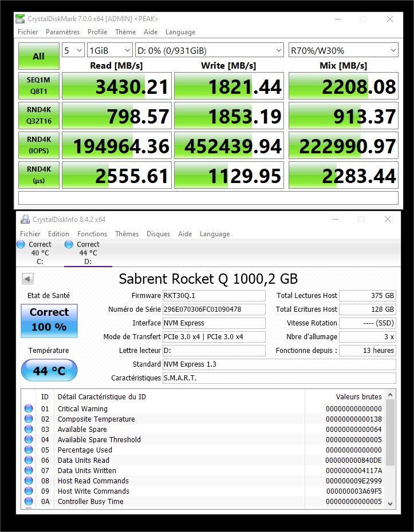This screenshot has height=532, width=414.
Task: Click the empty comment field in CrystalDiskMark
Action: click(208, 198)
